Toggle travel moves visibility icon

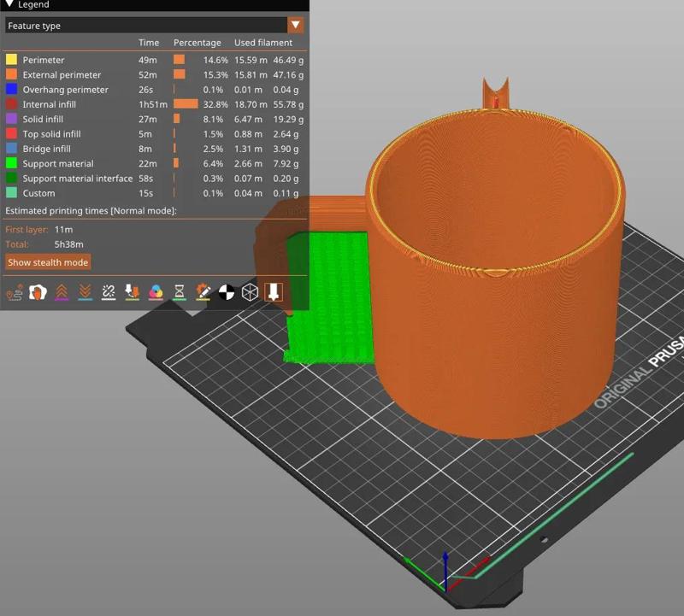click(x=15, y=293)
